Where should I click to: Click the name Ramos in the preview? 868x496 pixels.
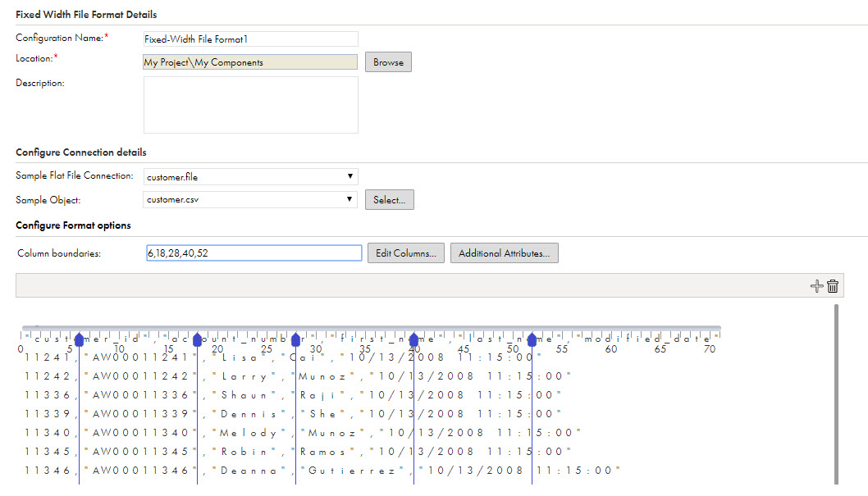(x=322, y=452)
